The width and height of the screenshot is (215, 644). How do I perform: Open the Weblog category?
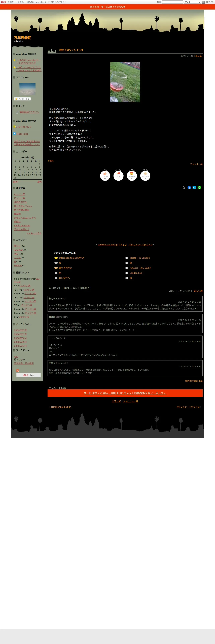point(18,265)
